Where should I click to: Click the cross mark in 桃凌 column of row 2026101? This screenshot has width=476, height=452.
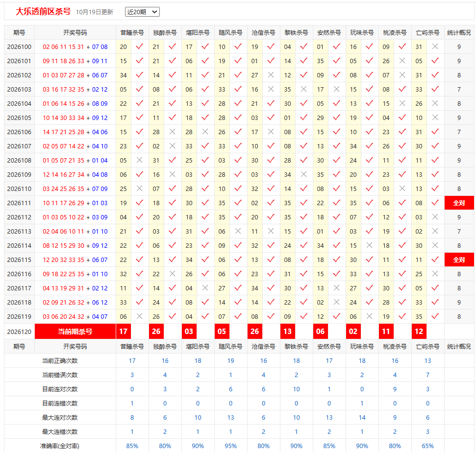[402, 61]
